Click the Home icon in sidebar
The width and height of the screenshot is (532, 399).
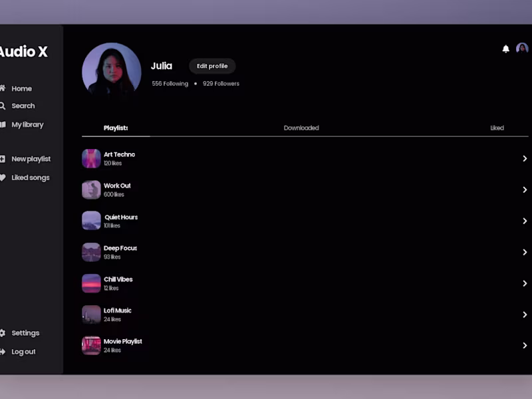tap(3, 88)
